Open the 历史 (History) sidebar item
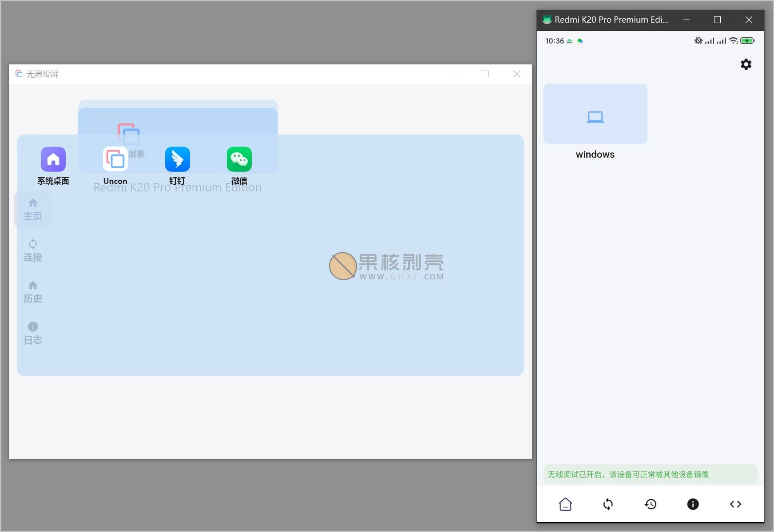Screen dimensions: 774x532 tap(32, 291)
